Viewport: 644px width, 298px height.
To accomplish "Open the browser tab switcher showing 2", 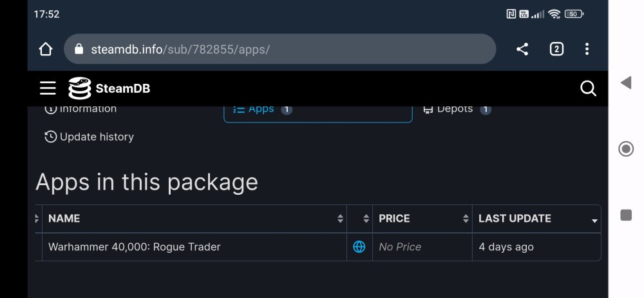I will [556, 49].
